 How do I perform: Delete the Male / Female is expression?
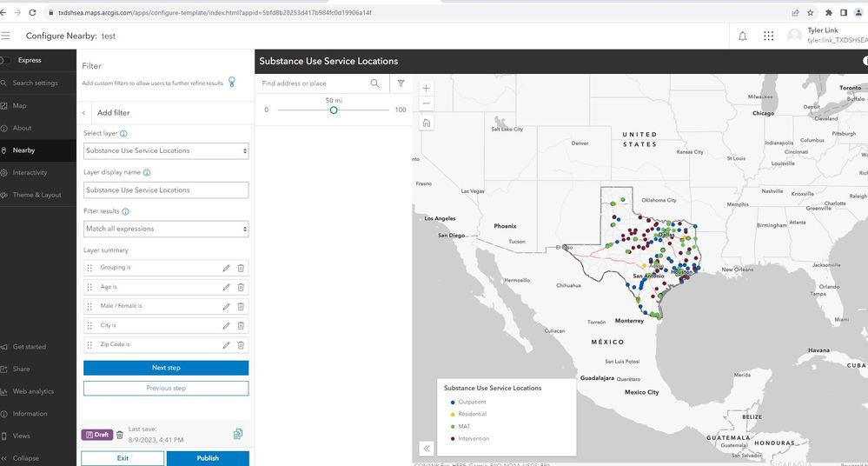coord(241,306)
